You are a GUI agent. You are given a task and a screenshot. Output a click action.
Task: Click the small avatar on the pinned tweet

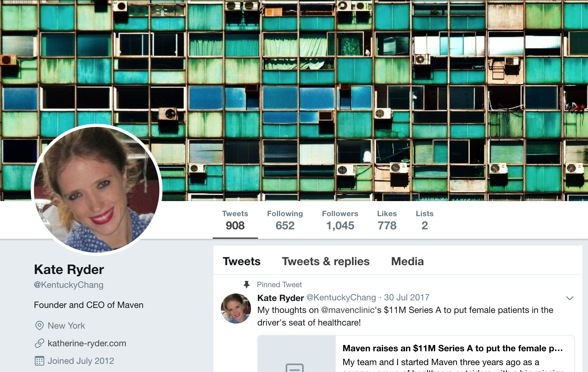tap(236, 309)
